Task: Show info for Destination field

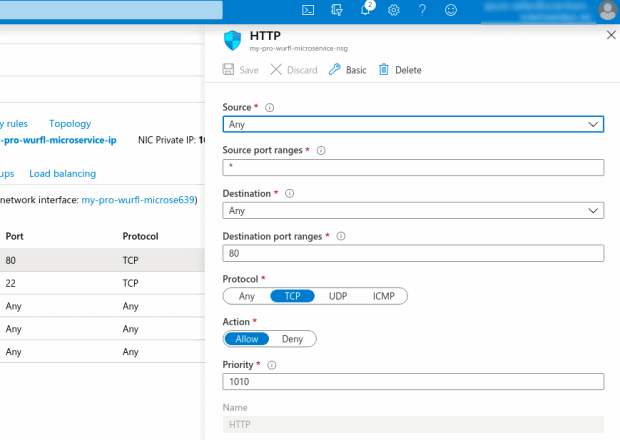Action: point(289,193)
